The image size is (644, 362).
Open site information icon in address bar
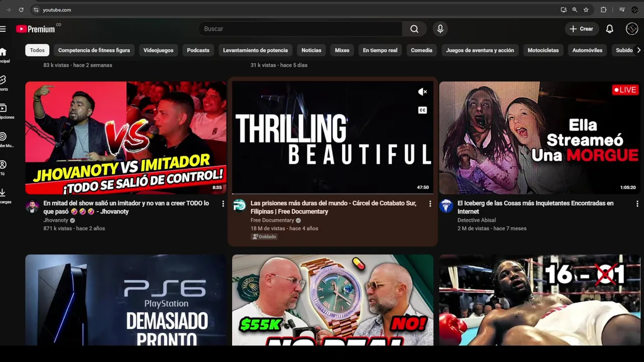[x=36, y=10]
